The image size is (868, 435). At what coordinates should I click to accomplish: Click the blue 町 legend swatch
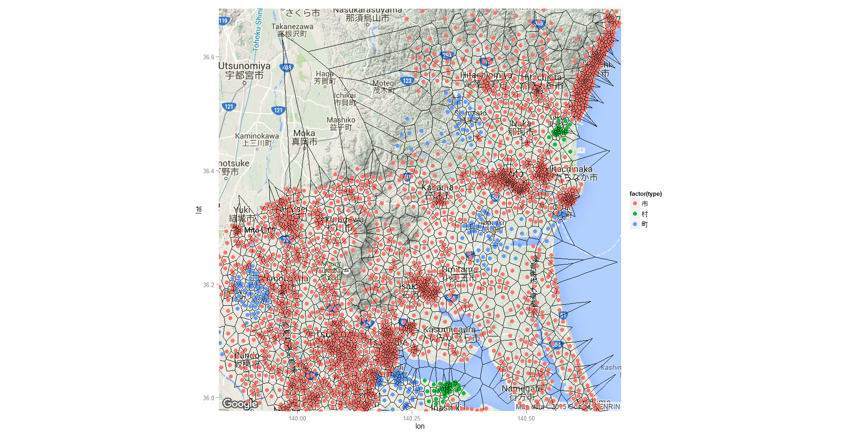(635, 224)
